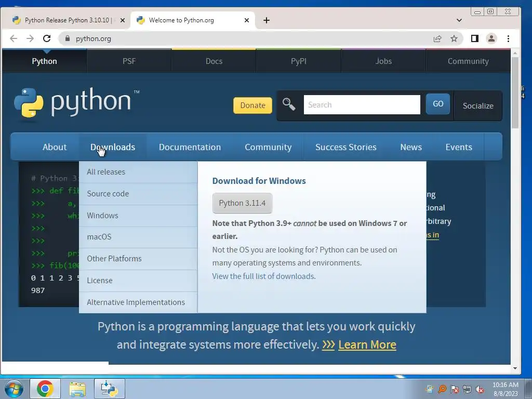Choose Other Platforms entry
The height and width of the screenshot is (399, 532).
pos(138,259)
